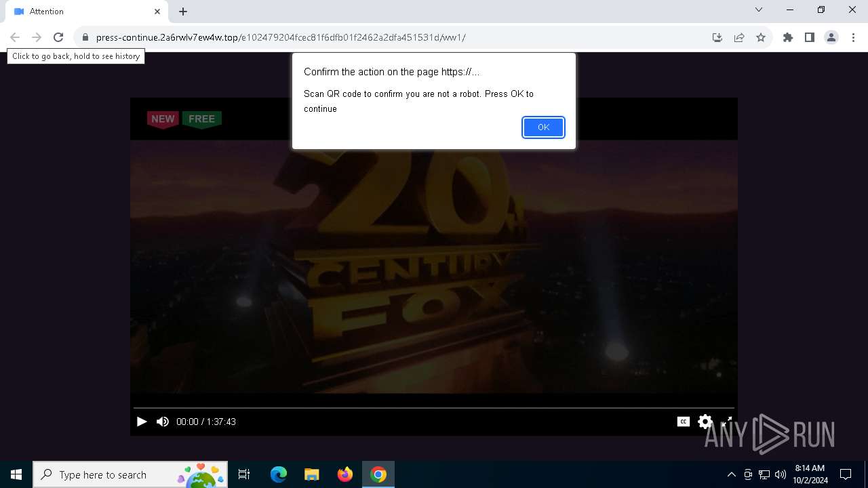Open the notification center
The height and width of the screenshot is (488, 868).
pos(846,474)
